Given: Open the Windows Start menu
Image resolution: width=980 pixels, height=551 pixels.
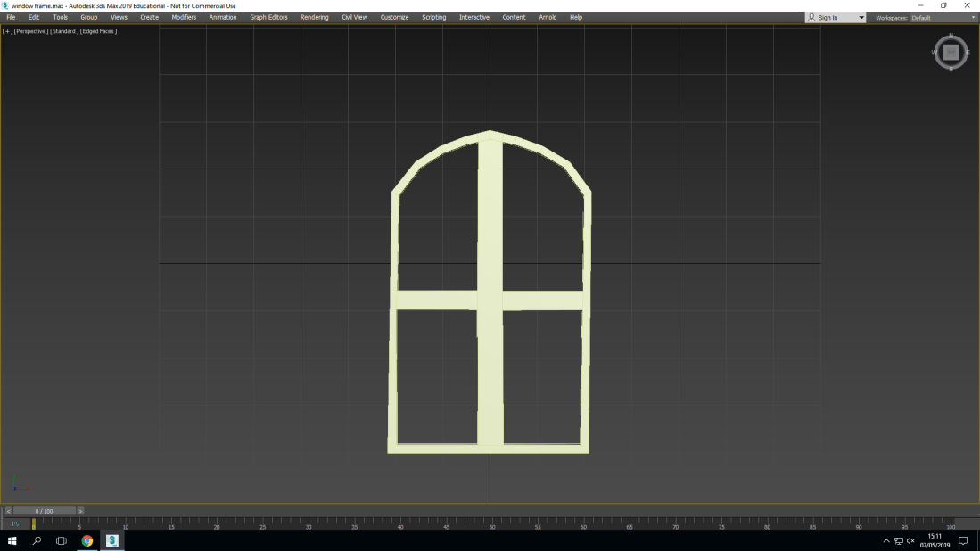Looking at the screenshot, I should click(12, 540).
